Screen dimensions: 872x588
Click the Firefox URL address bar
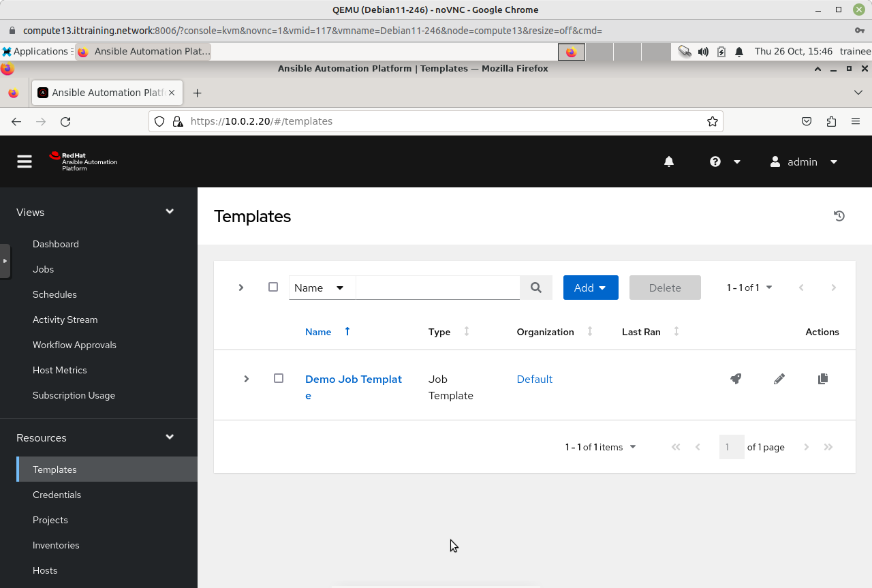(x=436, y=121)
